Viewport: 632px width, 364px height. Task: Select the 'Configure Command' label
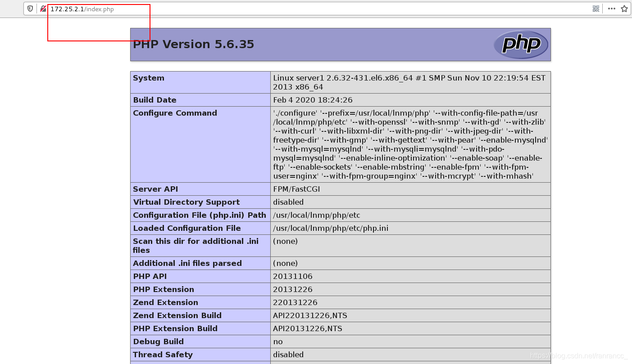[x=175, y=113]
